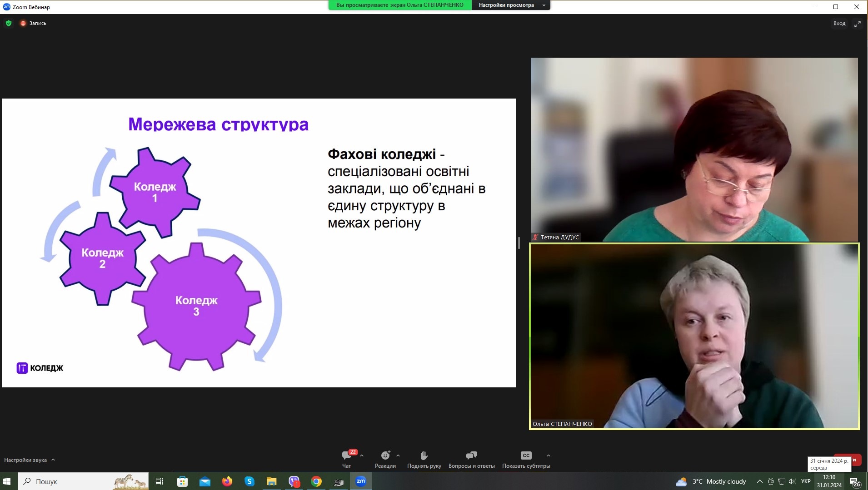Open Firefox from the taskbar

[x=227, y=481]
